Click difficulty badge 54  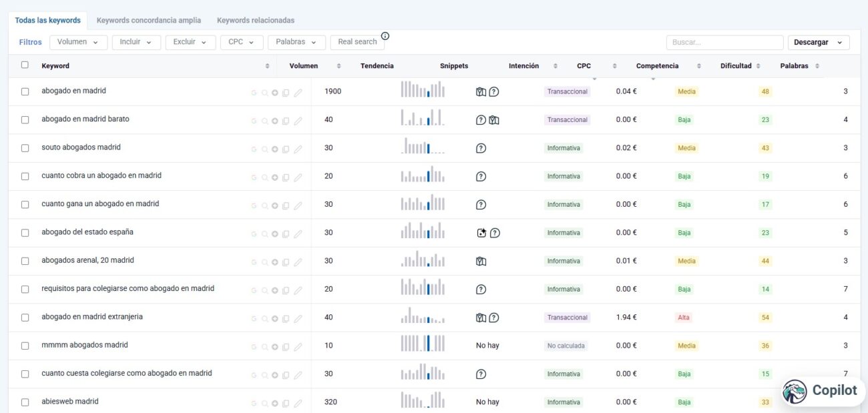765,318
